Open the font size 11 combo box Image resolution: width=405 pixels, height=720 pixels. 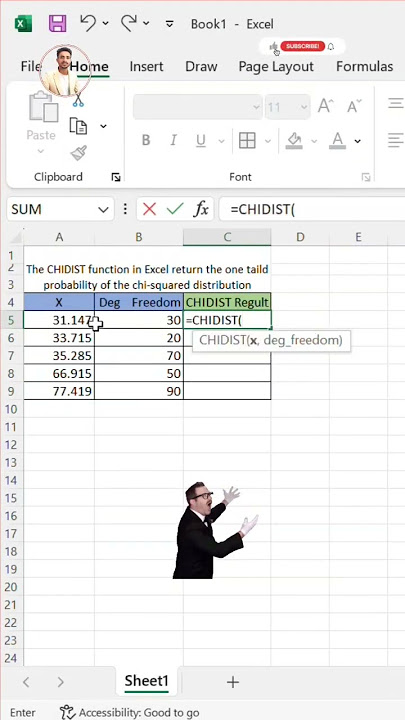click(287, 107)
